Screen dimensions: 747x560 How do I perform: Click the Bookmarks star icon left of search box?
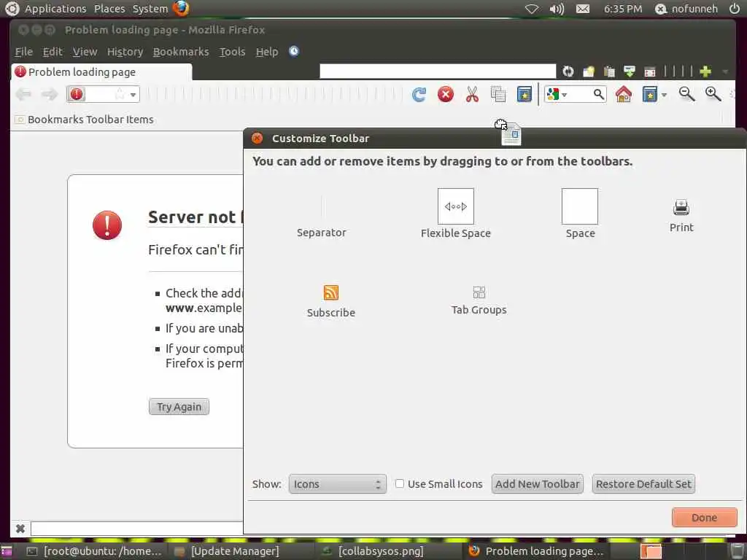pos(524,94)
